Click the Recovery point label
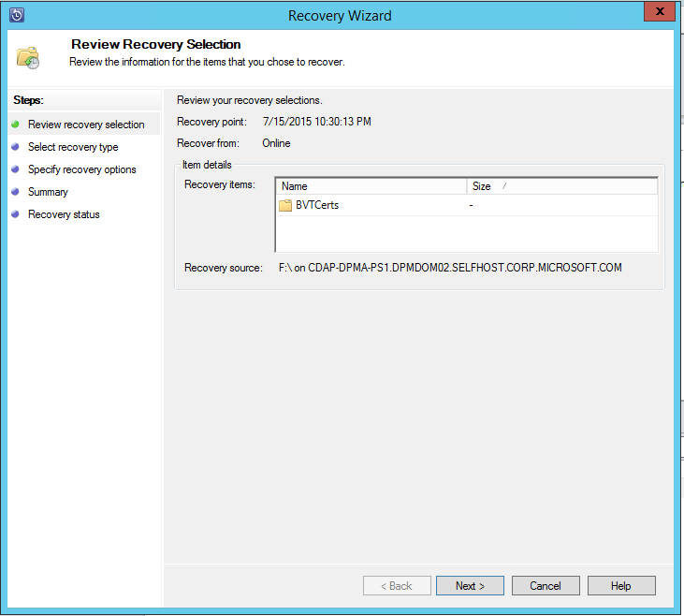Screen dimensions: 684x616 pyautogui.click(x=211, y=122)
